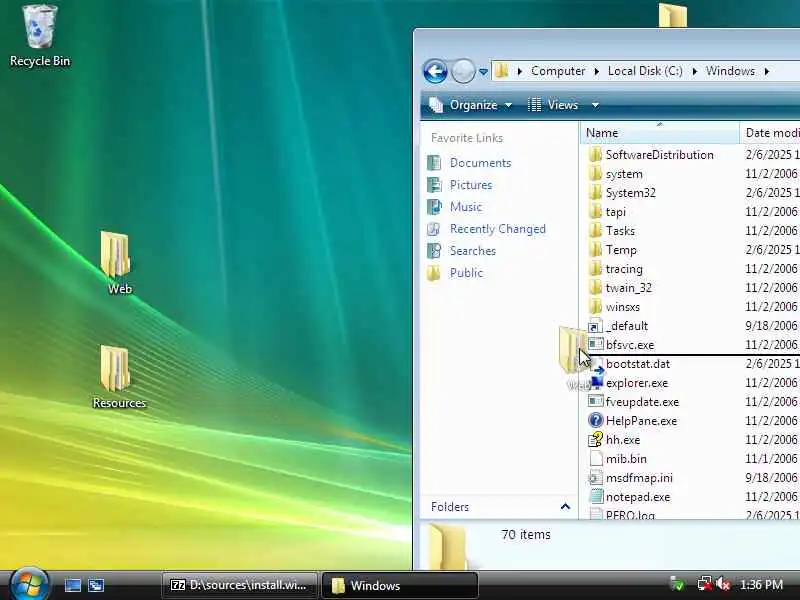Click the notepad.exe file icon
800x600 pixels.
595,496
